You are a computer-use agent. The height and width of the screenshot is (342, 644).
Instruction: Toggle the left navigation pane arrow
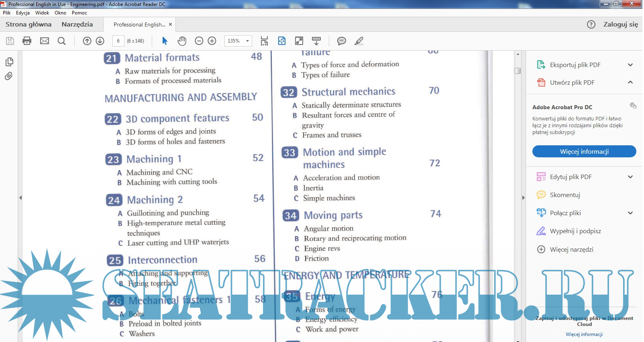click(20, 197)
